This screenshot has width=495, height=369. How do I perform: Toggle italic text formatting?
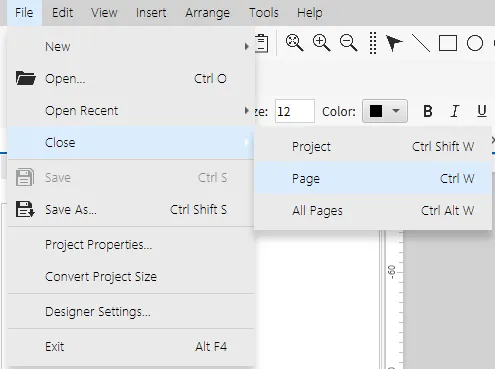(x=455, y=111)
